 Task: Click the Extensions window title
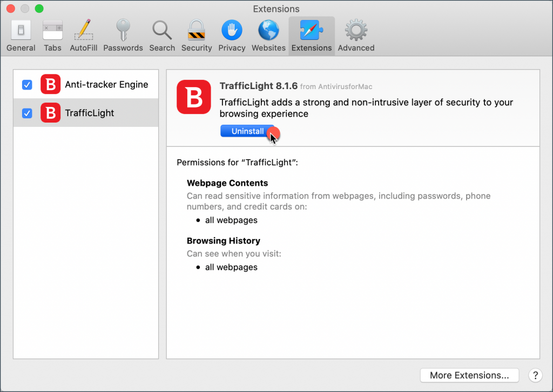coord(276,9)
